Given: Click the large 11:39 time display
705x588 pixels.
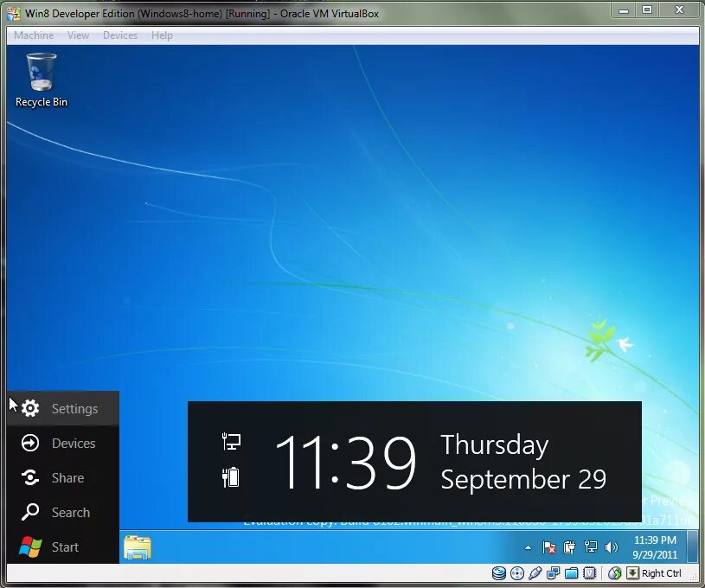Looking at the screenshot, I should [x=345, y=463].
